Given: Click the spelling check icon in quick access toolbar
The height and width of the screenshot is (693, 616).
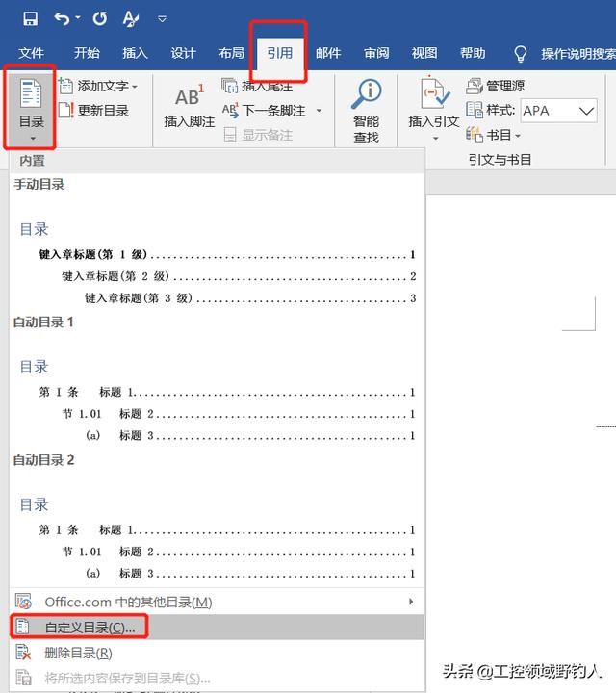Looking at the screenshot, I should (131, 18).
